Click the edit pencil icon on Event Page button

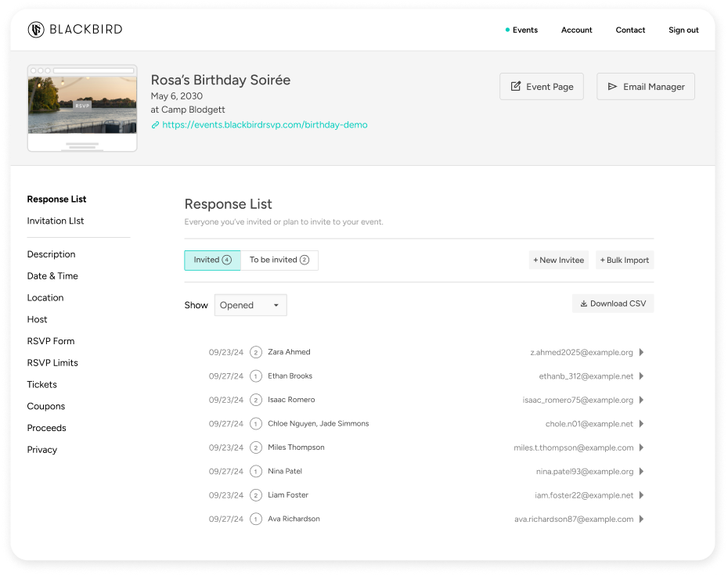[517, 86]
